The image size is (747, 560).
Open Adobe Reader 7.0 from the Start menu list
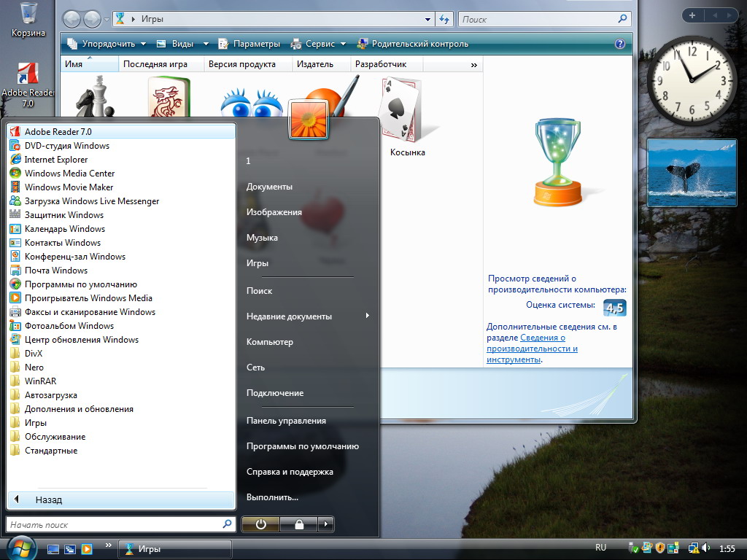pos(121,131)
